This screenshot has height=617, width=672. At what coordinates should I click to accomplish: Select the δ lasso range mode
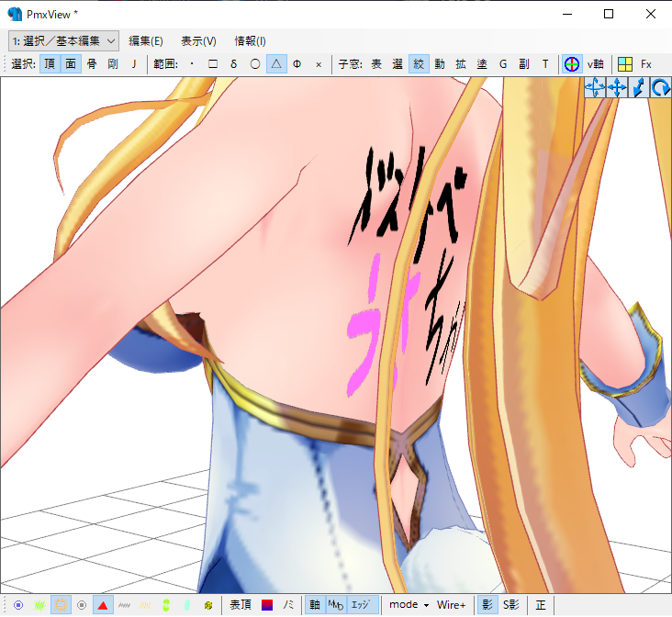(x=233, y=64)
